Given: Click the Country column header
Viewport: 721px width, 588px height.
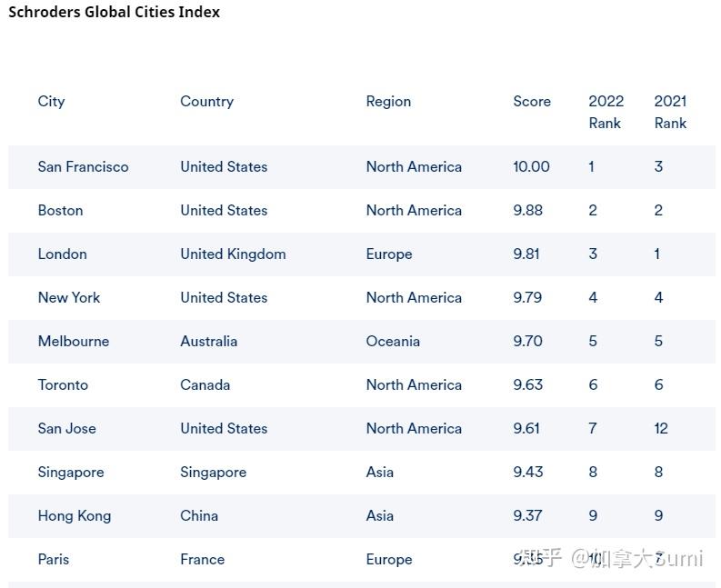Looking at the screenshot, I should coord(206,101).
